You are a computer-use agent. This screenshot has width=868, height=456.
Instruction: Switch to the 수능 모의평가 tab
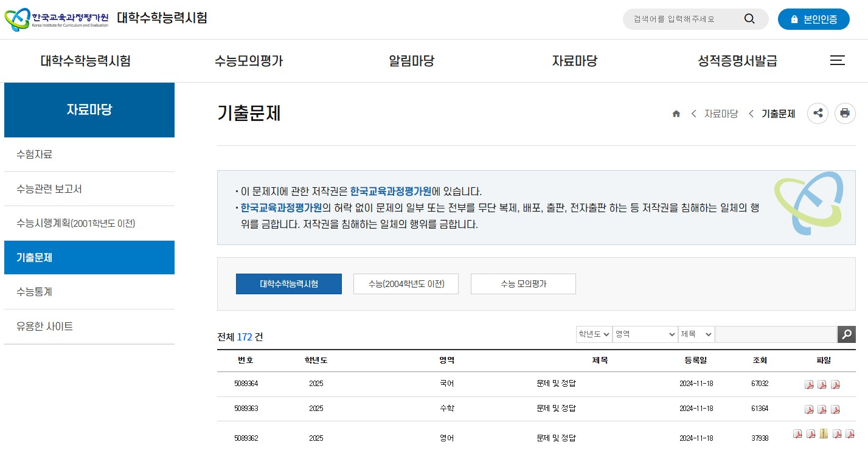pos(523,284)
